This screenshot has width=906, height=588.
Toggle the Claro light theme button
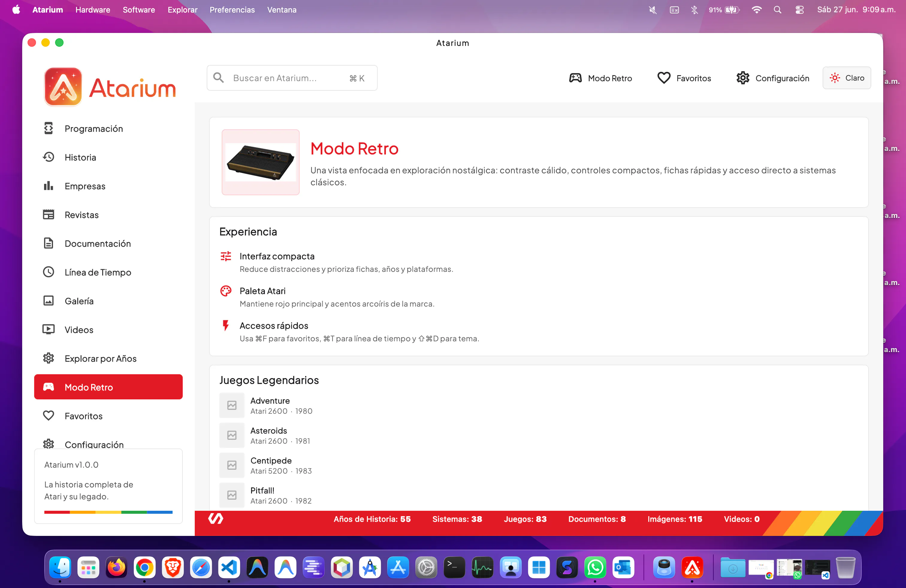pyautogui.click(x=847, y=78)
